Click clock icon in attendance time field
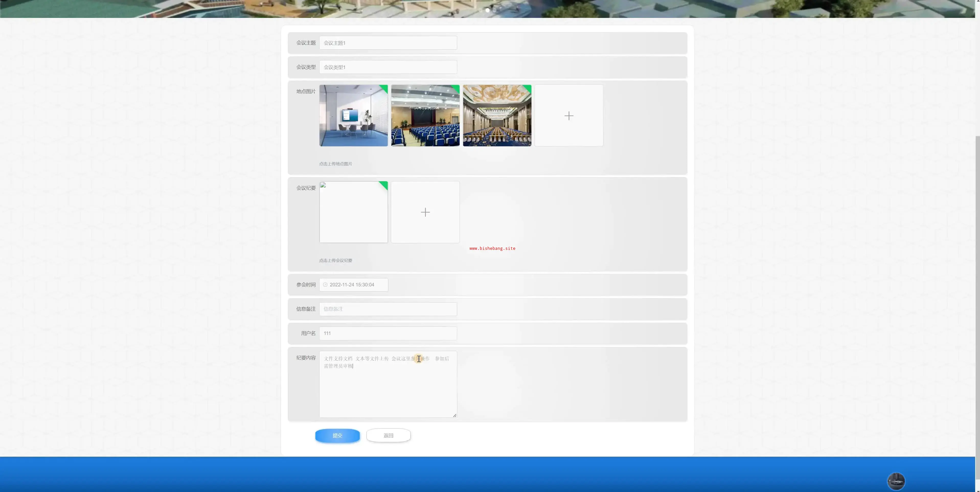The image size is (980, 492). click(x=325, y=285)
